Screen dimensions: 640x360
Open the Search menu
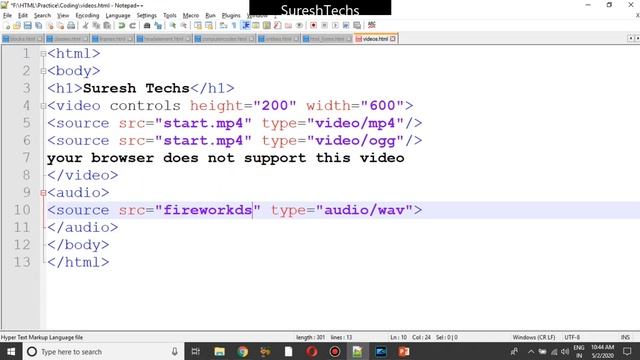point(42,16)
